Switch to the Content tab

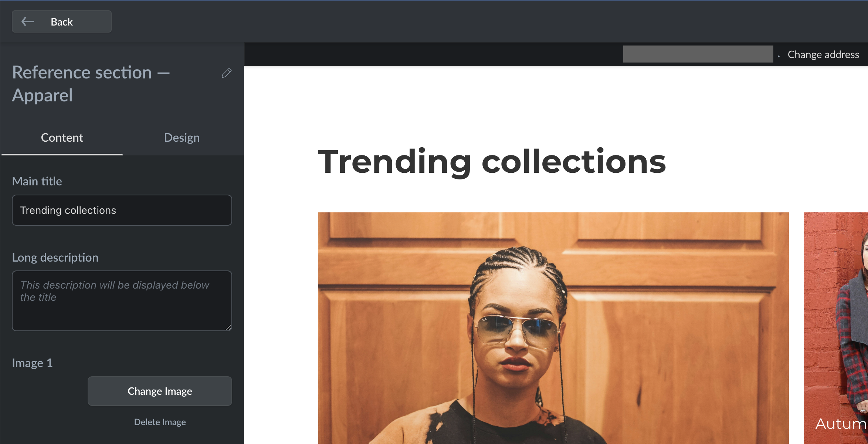tap(62, 138)
